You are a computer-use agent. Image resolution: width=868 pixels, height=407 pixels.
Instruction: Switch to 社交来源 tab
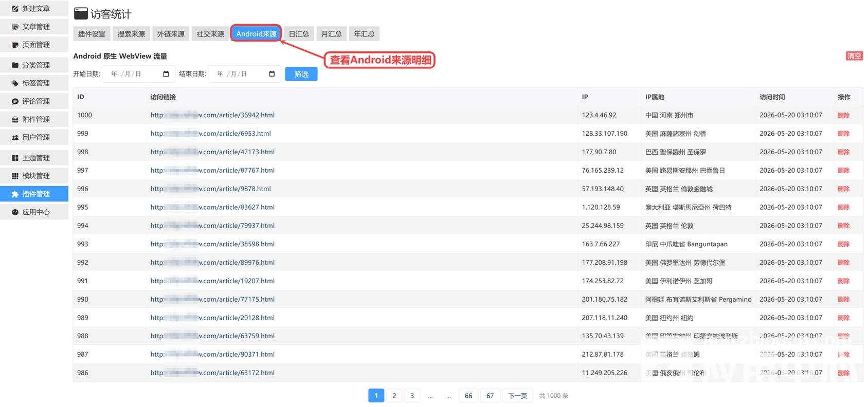(x=210, y=34)
